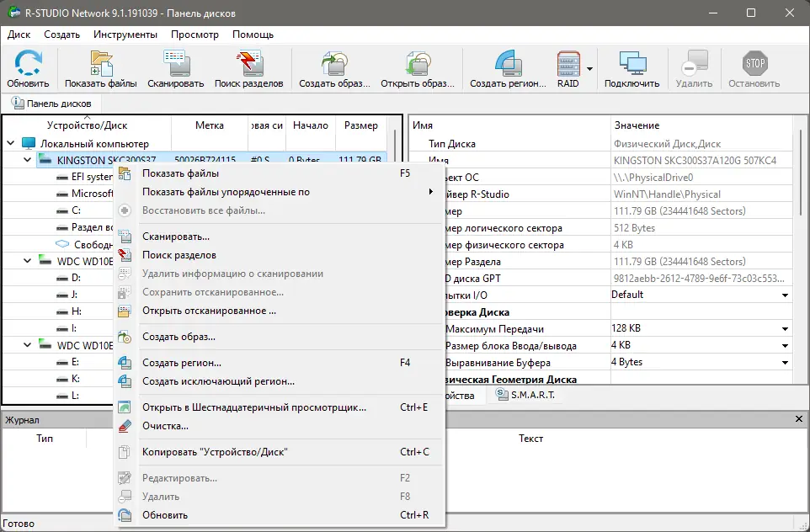810x532 pixels.
Task: Close the Журнал panel
Action: 799,419
